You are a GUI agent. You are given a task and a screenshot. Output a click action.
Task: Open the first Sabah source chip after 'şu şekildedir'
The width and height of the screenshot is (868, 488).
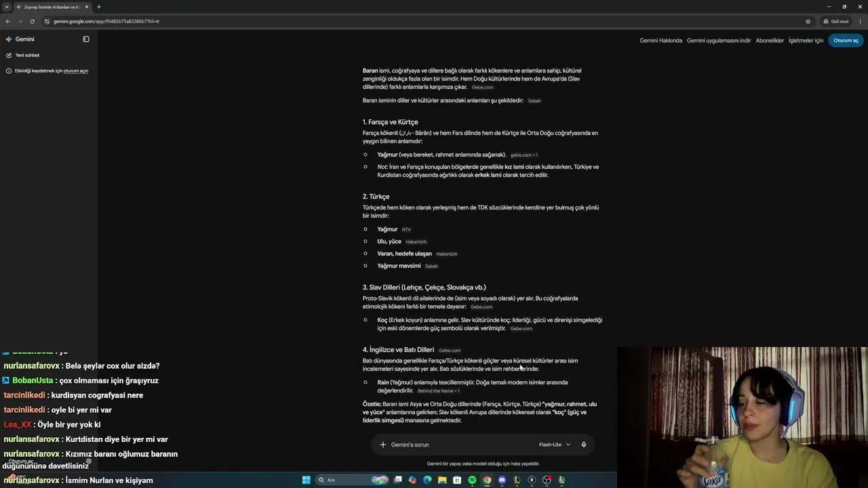tap(534, 101)
